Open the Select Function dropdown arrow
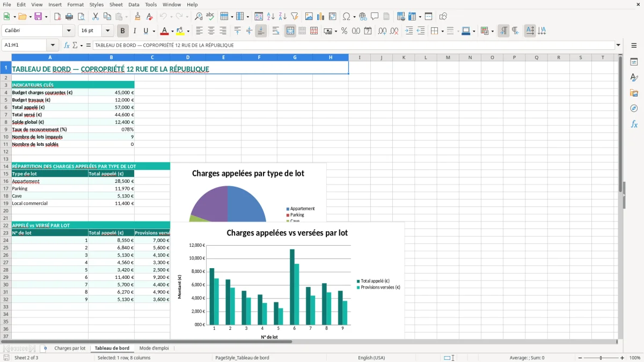644x362 pixels. tap(82, 46)
